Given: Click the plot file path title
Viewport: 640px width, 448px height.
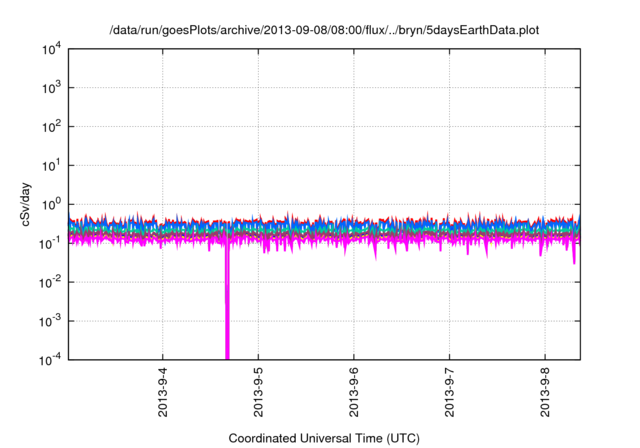Looking at the screenshot, I should (324, 30).
